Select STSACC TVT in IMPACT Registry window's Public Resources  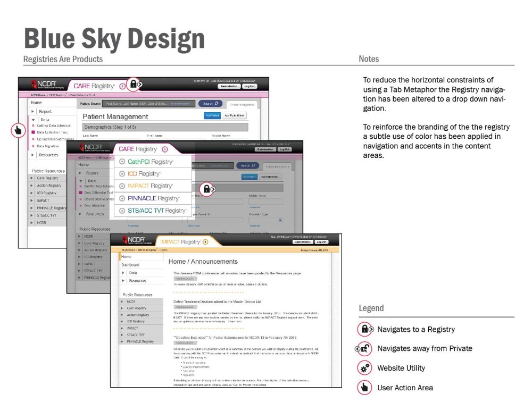click(x=135, y=334)
